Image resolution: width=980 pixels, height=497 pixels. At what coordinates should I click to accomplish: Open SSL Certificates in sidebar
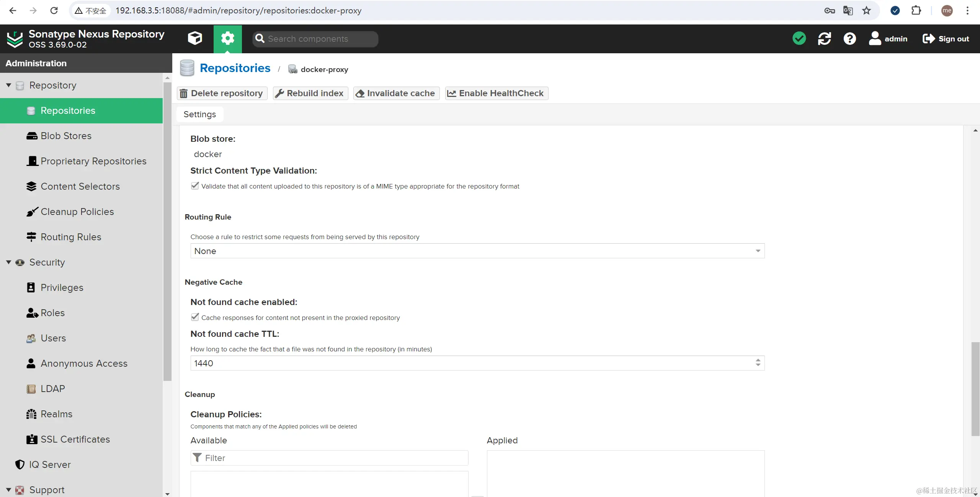tap(75, 439)
